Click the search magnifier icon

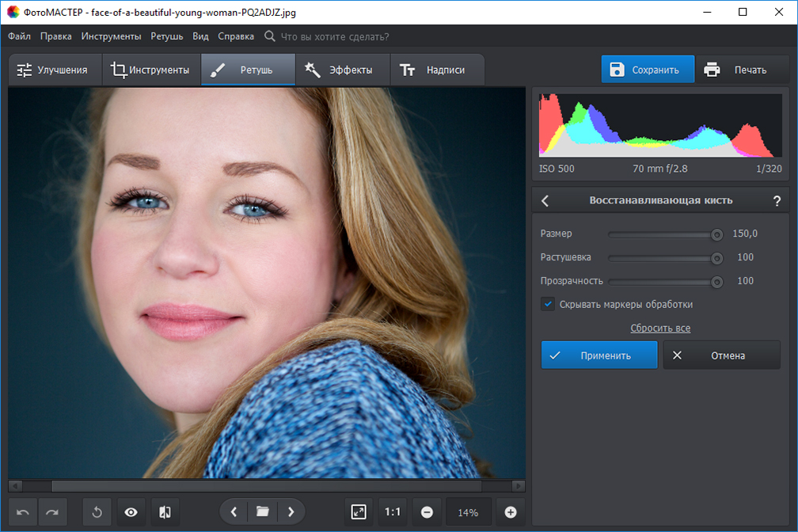pos(270,36)
